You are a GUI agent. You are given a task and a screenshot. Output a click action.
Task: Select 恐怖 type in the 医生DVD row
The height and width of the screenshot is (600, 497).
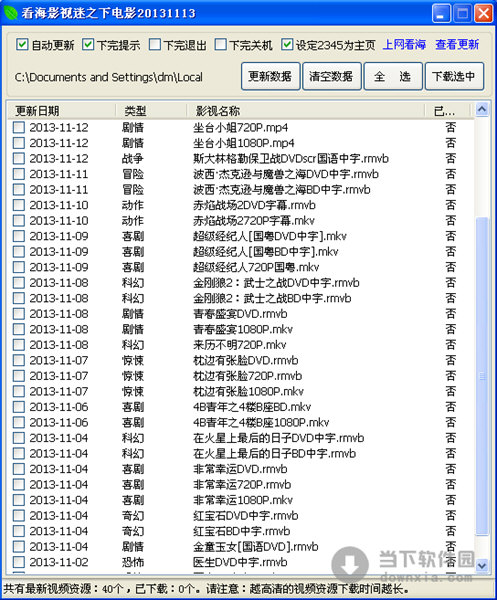coord(133,562)
